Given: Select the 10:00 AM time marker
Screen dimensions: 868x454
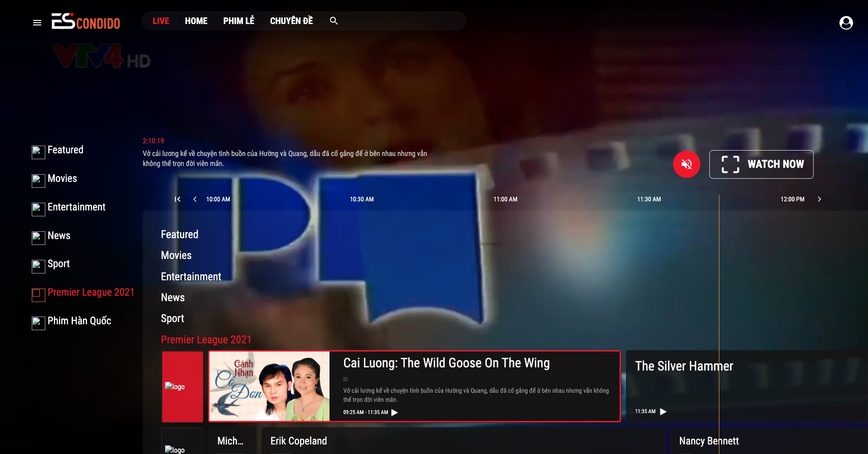Looking at the screenshot, I should pyautogui.click(x=218, y=199).
